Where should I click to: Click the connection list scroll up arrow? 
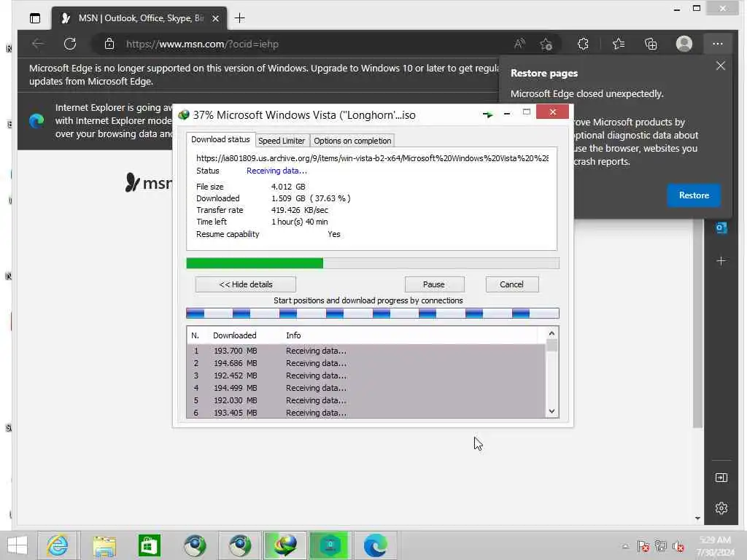pos(551,333)
